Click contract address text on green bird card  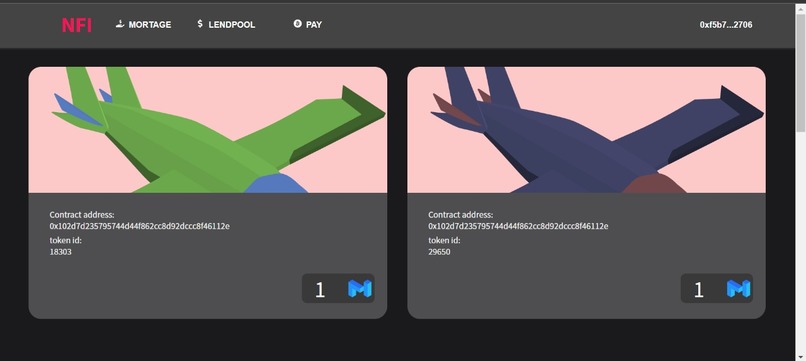pos(139,226)
